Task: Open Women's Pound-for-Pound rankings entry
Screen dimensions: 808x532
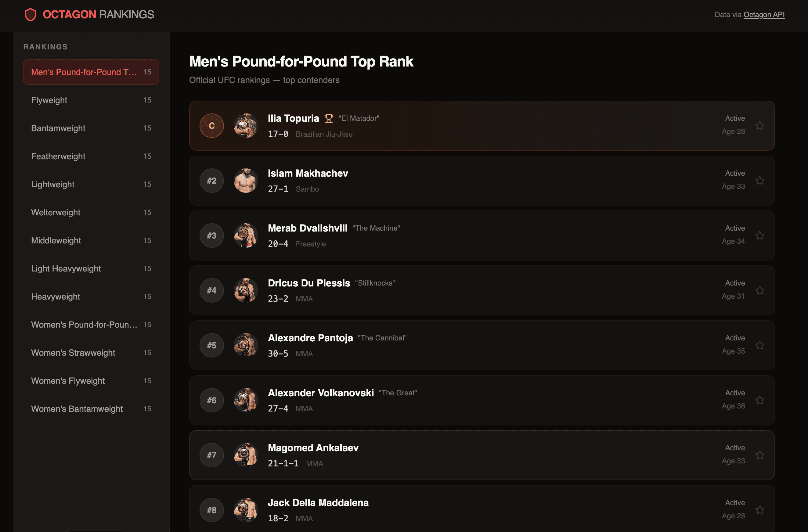Action: point(91,325)
